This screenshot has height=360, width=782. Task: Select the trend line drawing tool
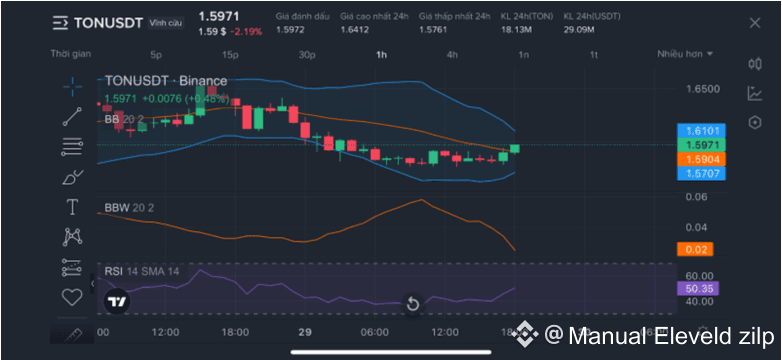tap(72, 116)
